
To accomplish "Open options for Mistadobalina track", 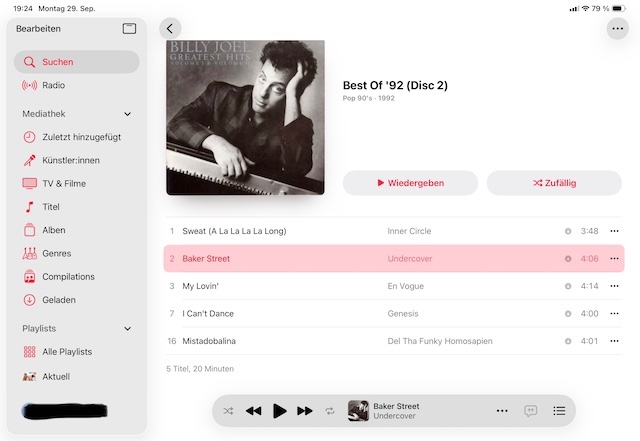I will tap(614, 341).
